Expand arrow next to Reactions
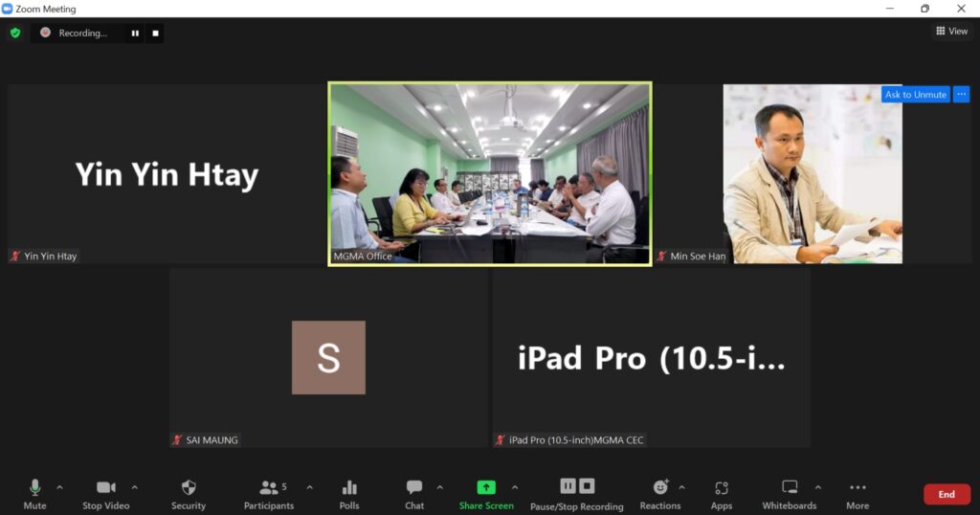 click(681, 487)
